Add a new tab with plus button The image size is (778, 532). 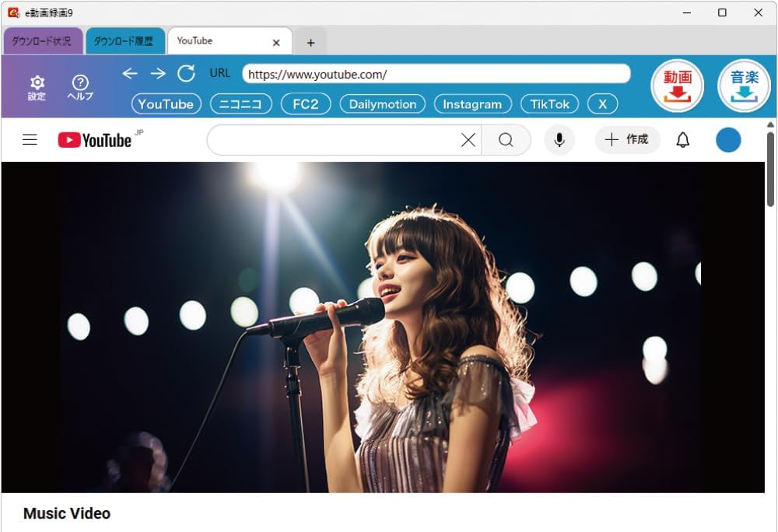(310, 43)
